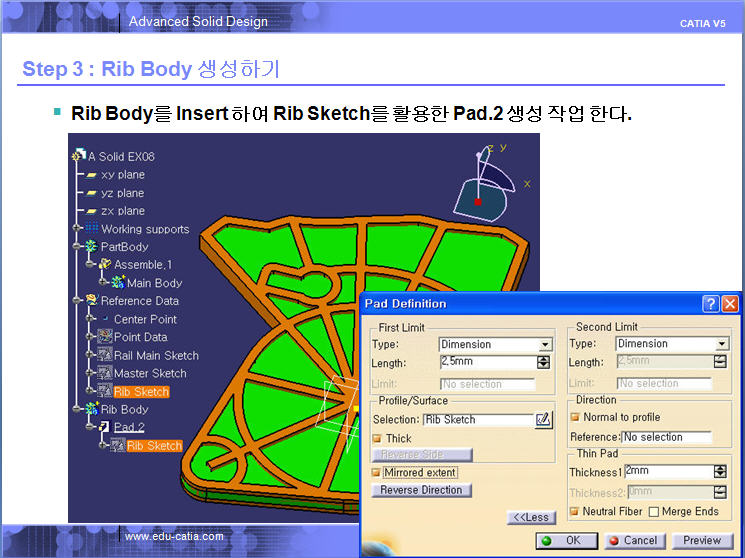Click the Pad.2 feature icon in tree
This screenshot has width=745, height=558.
(102, 428)
